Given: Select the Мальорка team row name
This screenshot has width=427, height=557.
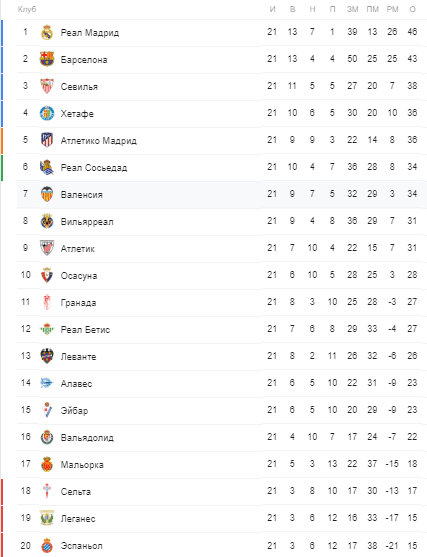Looking at the screenshot, I should pyautogui.click(x=82, y=465).
